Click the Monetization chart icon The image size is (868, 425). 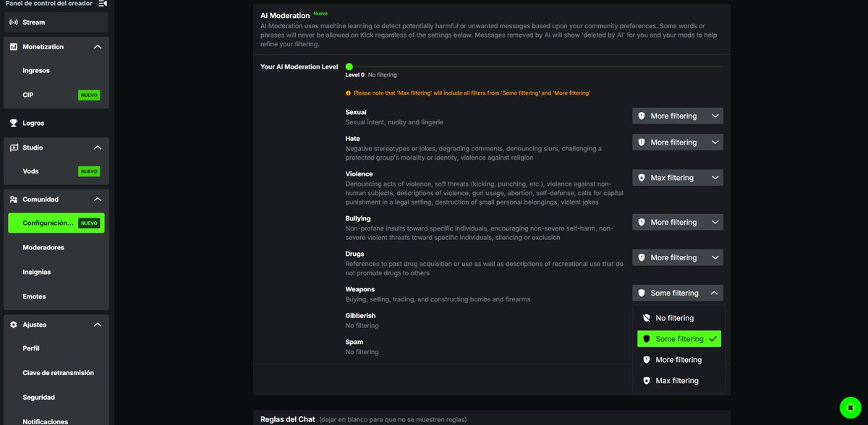[14, 47]
